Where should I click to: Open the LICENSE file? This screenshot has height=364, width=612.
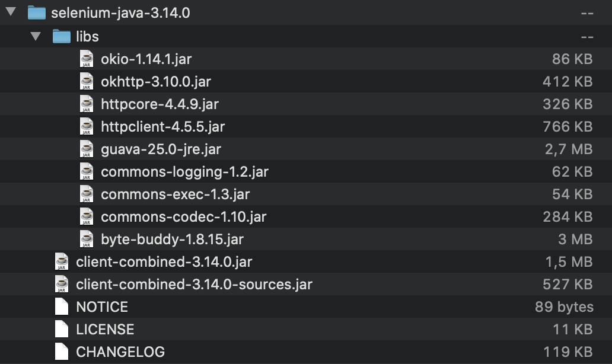[x=105, y=329]
